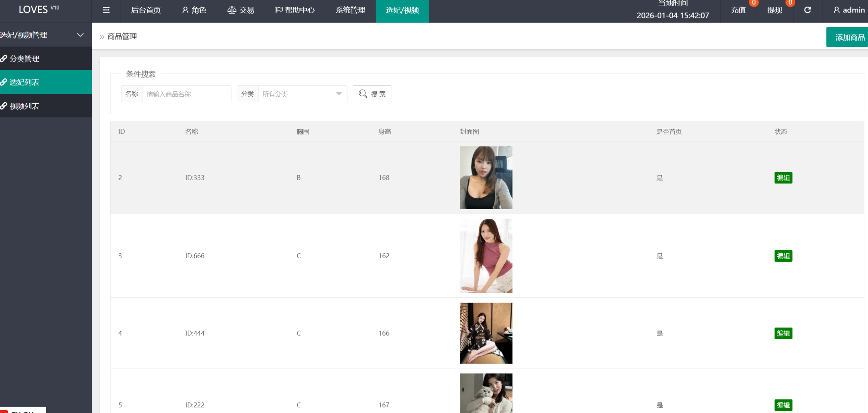Screen dimensions: 868x413
Task: Open 视频列表 in the sidebar
Action: 24,106
